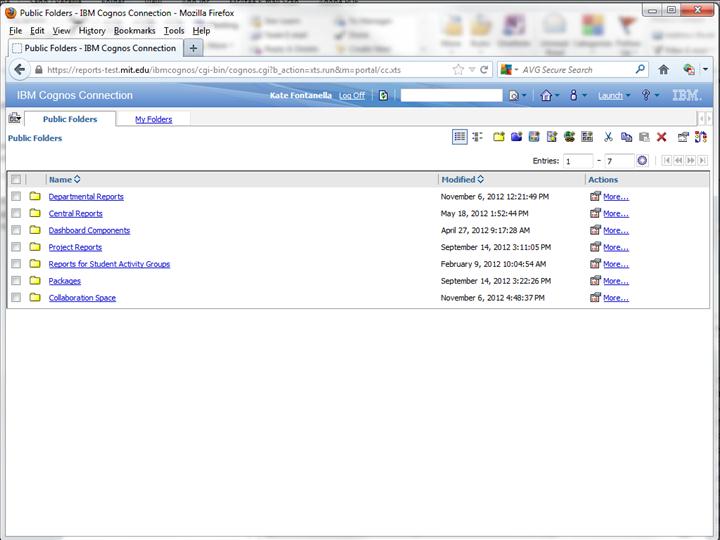Switch to Details View icon
Viewport: 720px width, 540px height.
click(476, 137)
